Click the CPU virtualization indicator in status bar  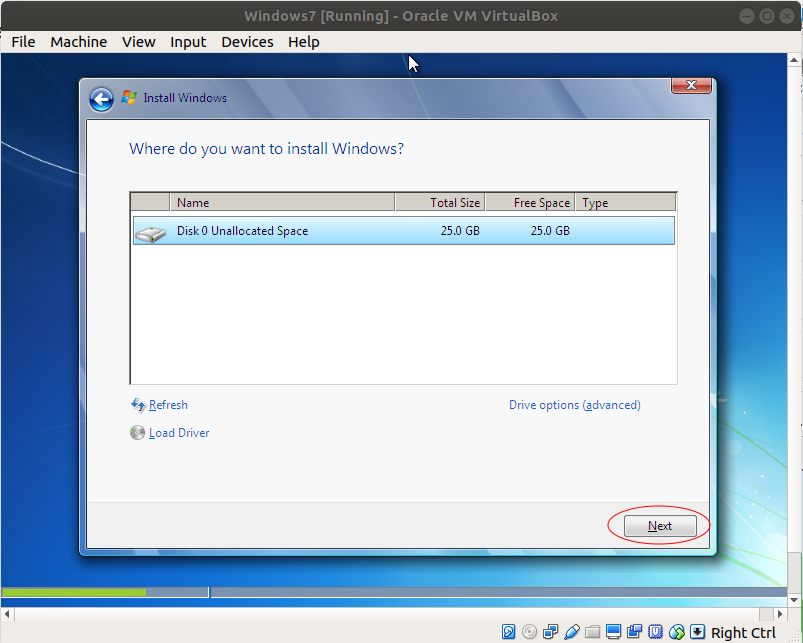pyautogui.click(x=656, y=632)
